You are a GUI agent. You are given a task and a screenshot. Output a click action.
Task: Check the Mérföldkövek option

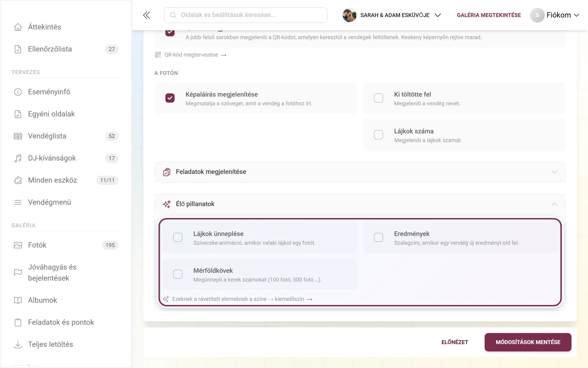tap(178, 274)
